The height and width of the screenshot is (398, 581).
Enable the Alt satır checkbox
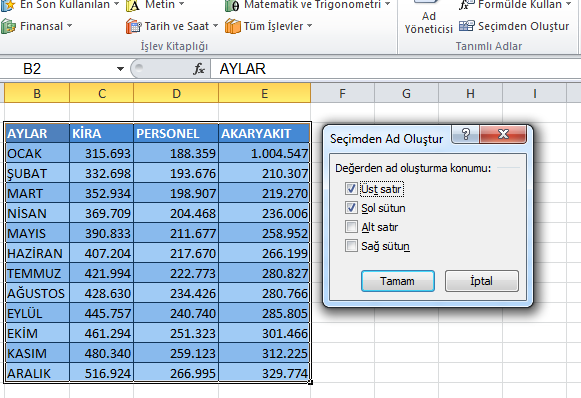point(351,226)
